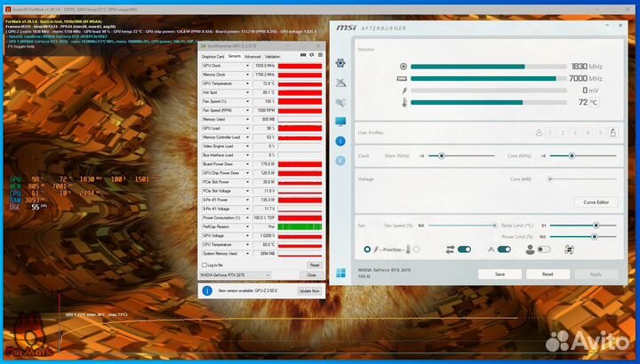This screenshot has width=640, height=364.
Task: Click the Reset button in Afterburner
Action: [548, 274]
